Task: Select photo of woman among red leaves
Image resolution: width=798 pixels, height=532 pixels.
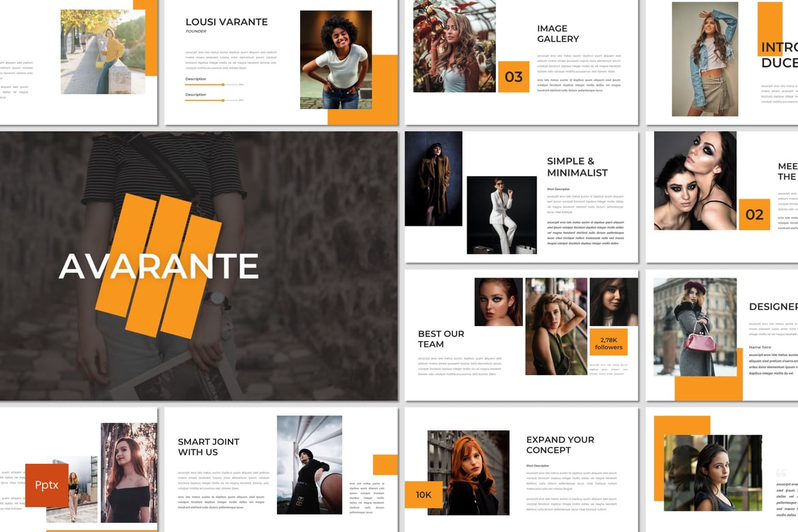Action: 454,46
